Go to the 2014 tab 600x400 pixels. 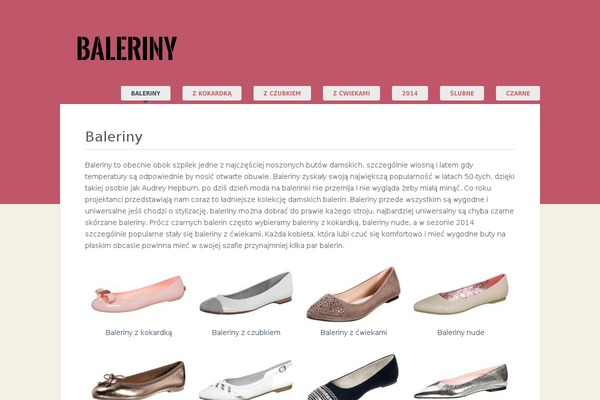coord(410,93)
